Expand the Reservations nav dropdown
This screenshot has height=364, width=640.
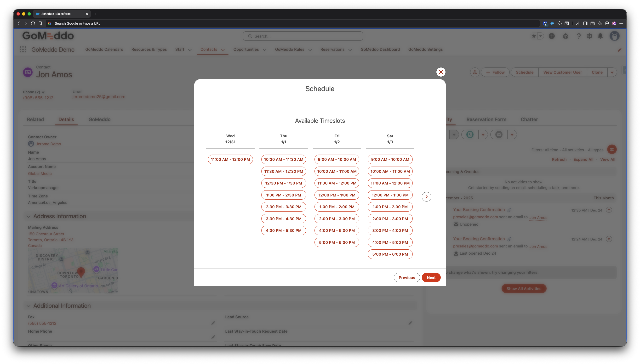point(350,50)
